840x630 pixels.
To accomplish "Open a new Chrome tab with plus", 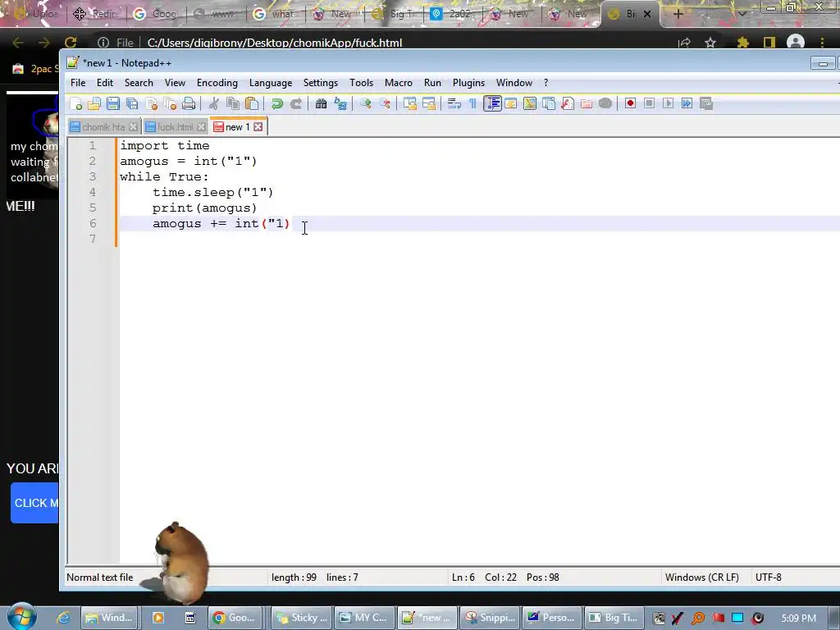I will point(678,14).
